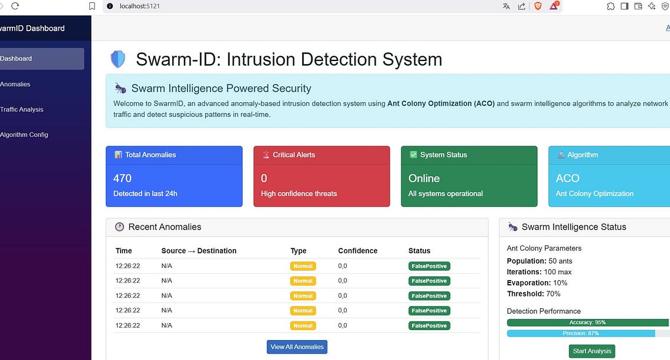Click the site info icon in address bar

click(x=110, y=6)
